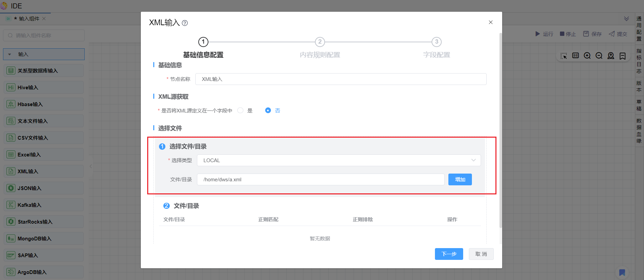Click the 取消 cancel button
Screen dimensions: 644x280
point(481,254)
